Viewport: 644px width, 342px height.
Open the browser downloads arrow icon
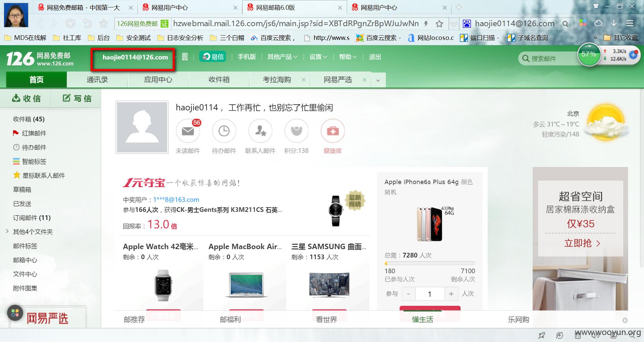click(614, 23)
